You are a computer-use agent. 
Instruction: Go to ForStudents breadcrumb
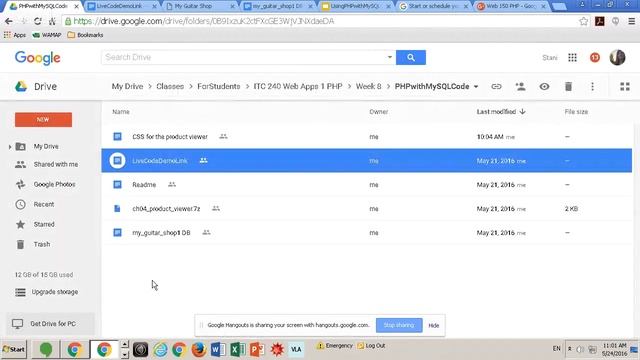click(218, 87)
